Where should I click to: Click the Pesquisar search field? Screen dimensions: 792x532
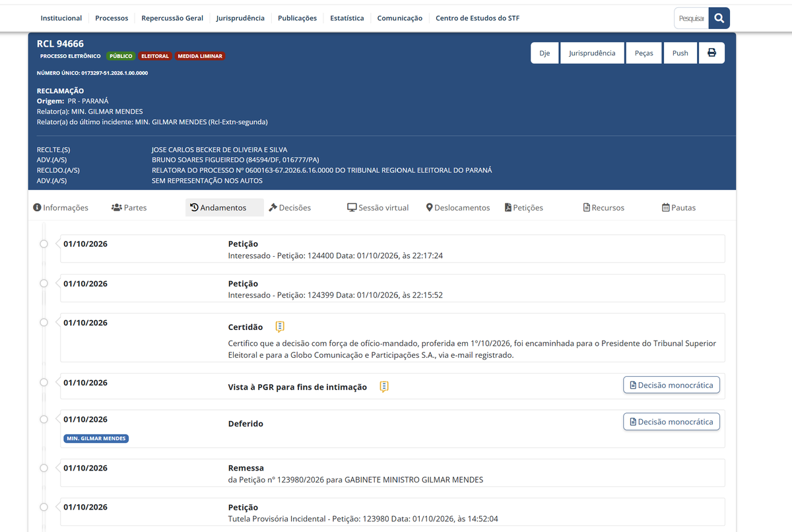tap(691, 18)
